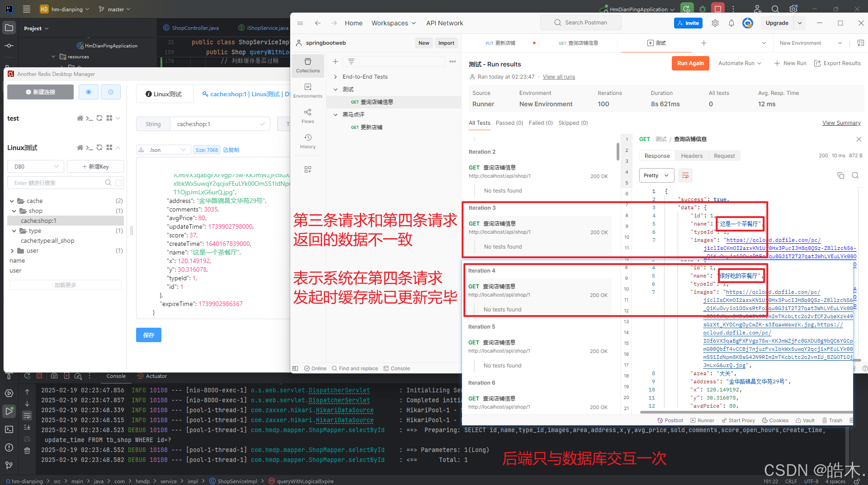Click thread dump camera icon in Run panel
This screenshot has height=485, width=868.
click(x=54, y=376)
